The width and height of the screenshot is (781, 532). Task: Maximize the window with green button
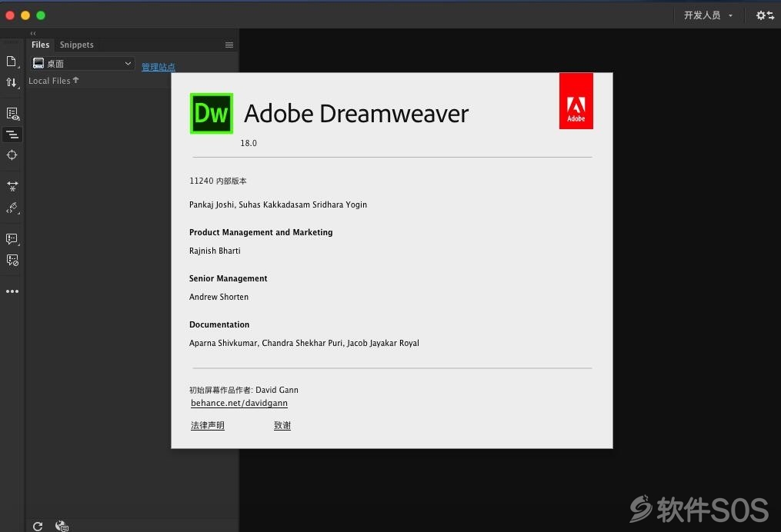pos(41,15)
